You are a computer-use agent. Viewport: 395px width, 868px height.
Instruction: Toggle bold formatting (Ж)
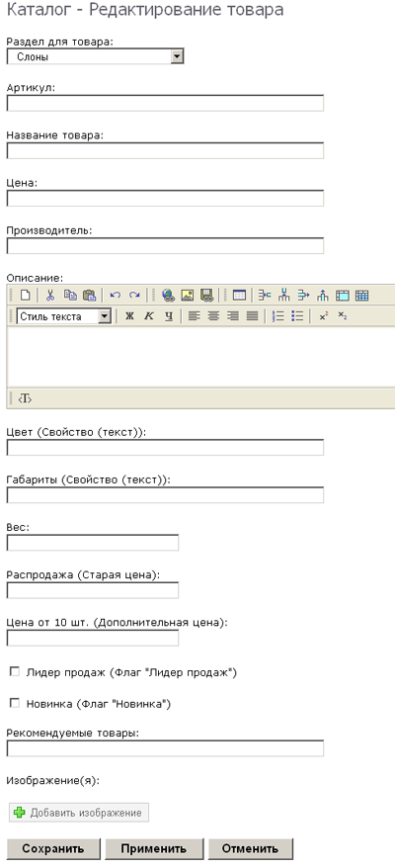click(x=129, y=316)
